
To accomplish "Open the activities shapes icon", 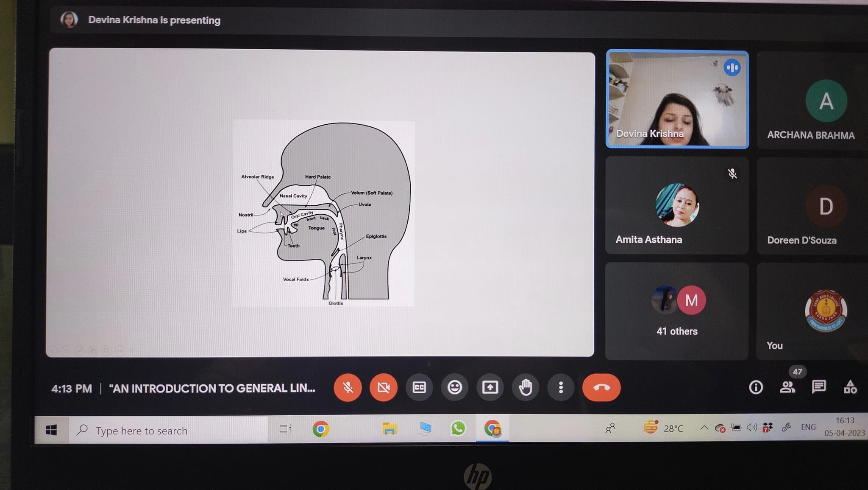I will click(850, 386).
